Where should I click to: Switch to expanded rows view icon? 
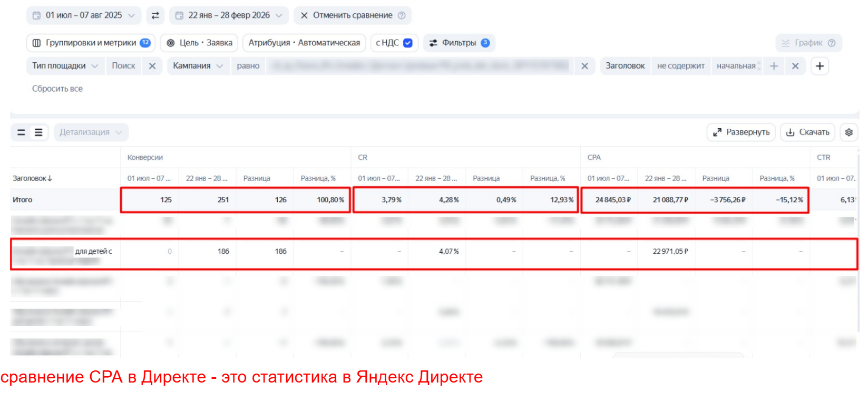pos(38,132)
